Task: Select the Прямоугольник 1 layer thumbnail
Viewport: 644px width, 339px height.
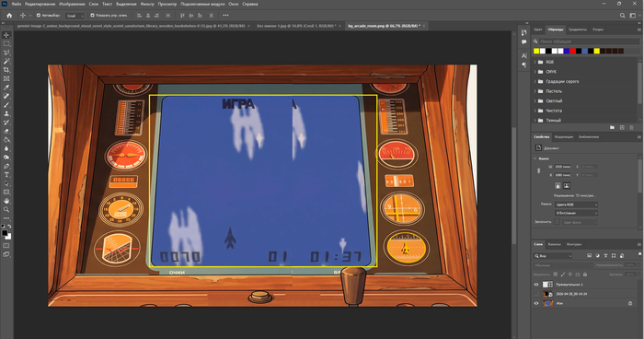Action: click(x=547, y=285)
